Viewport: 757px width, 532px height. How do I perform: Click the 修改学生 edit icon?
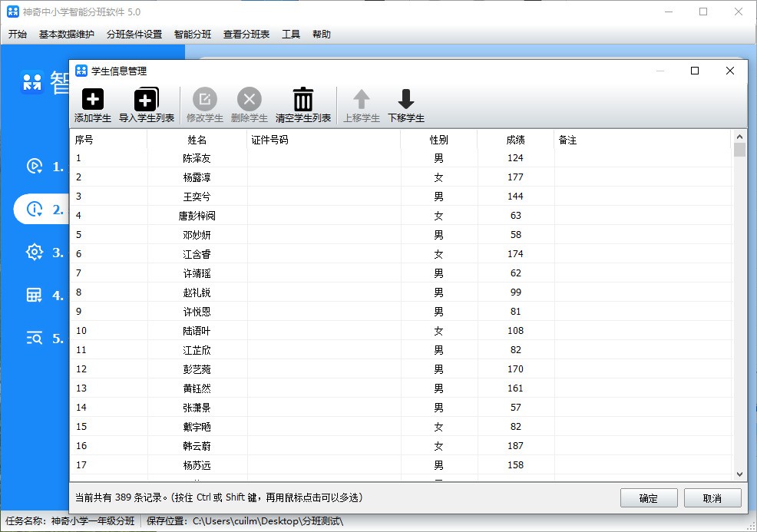coord(205,100)
